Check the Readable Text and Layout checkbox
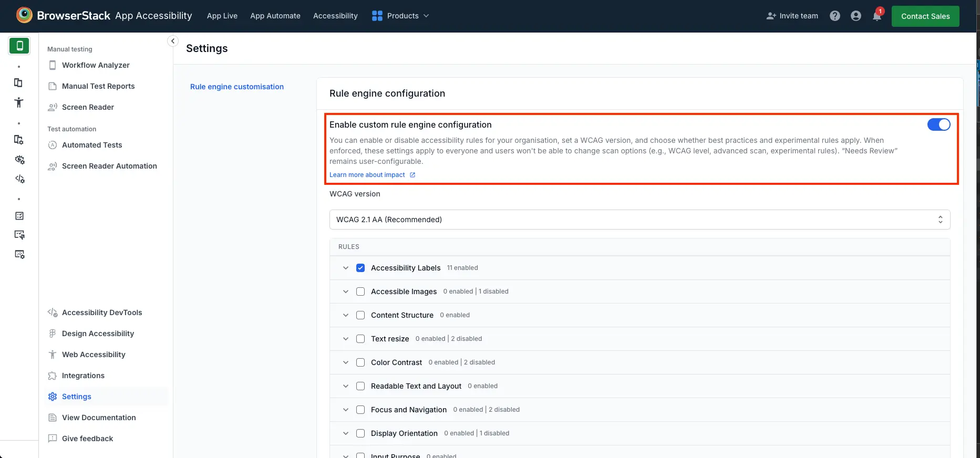The width and height of the screenshot is (980, 458). [360, 386]
